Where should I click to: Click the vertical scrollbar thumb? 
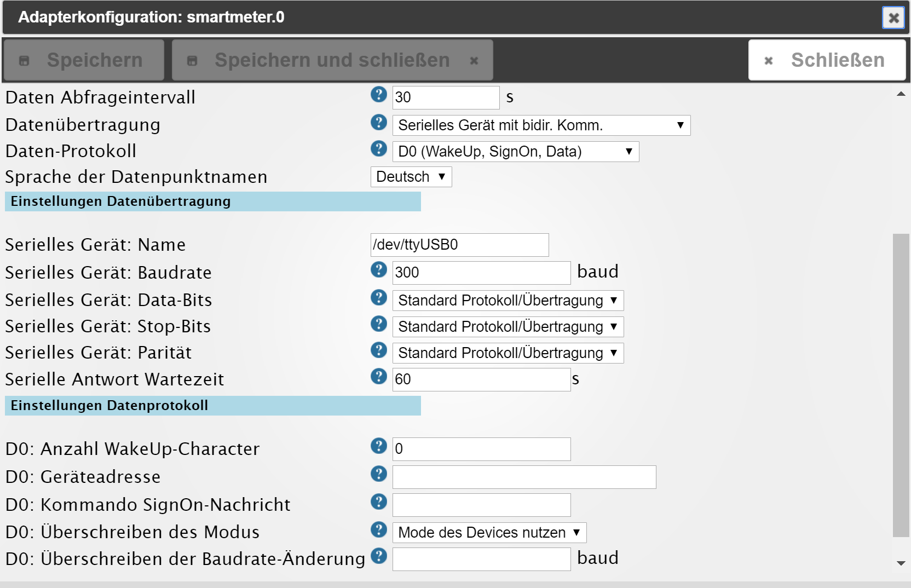point(901,385)
